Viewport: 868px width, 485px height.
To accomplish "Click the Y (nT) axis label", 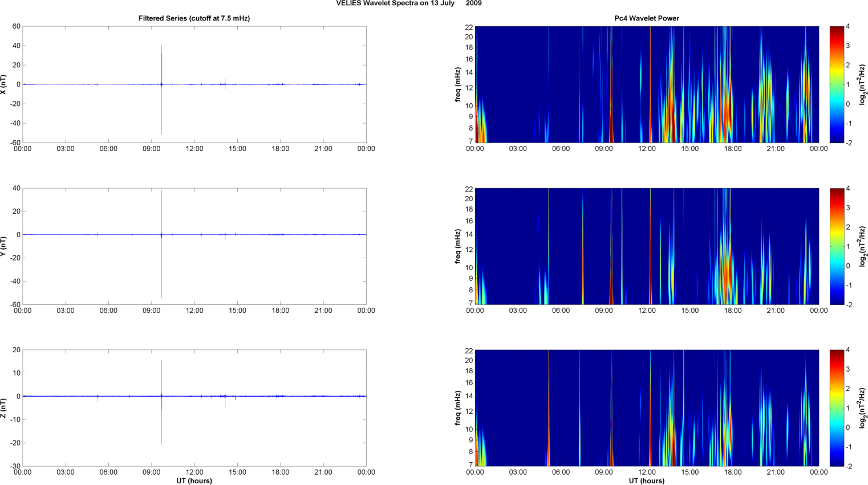I will [x=4, y=246].
